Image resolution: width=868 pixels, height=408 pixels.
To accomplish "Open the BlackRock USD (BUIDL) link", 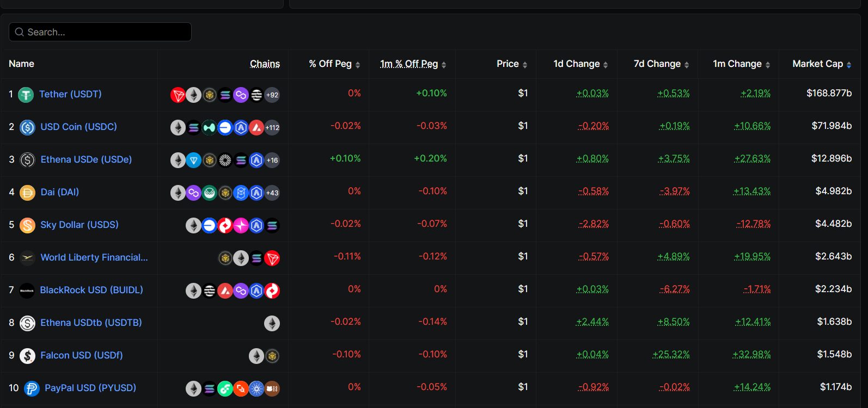I will (91, 290).
